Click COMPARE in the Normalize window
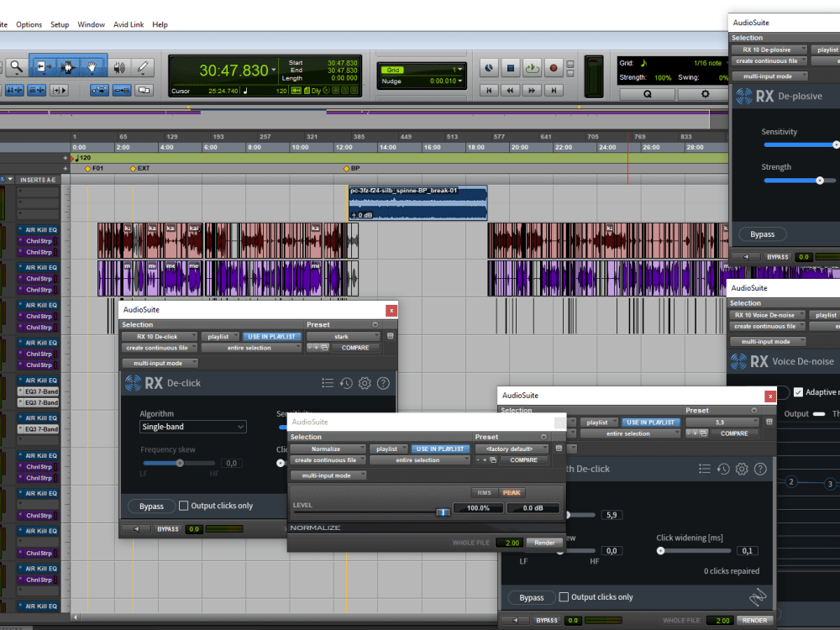840x630 pixels. 523,460
